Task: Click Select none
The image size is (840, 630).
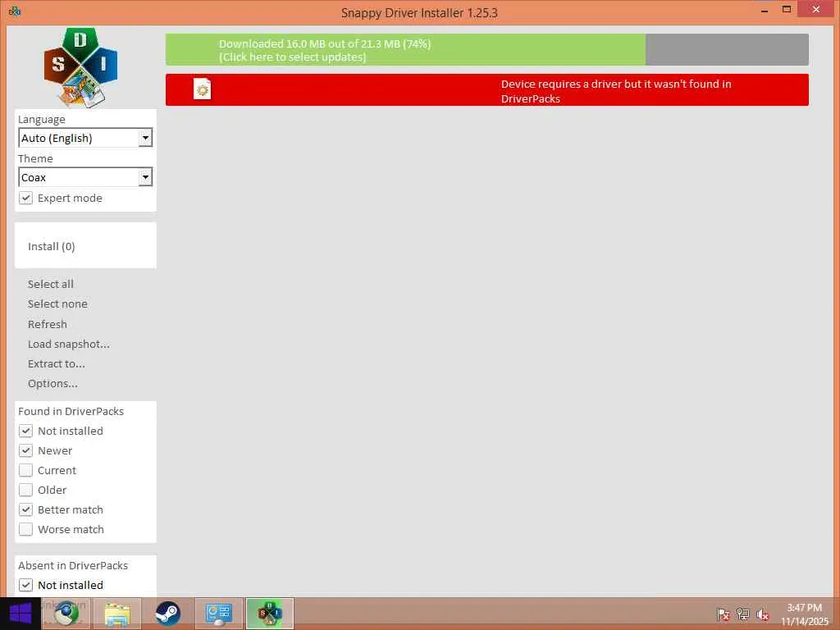Action: click(57, 304)
